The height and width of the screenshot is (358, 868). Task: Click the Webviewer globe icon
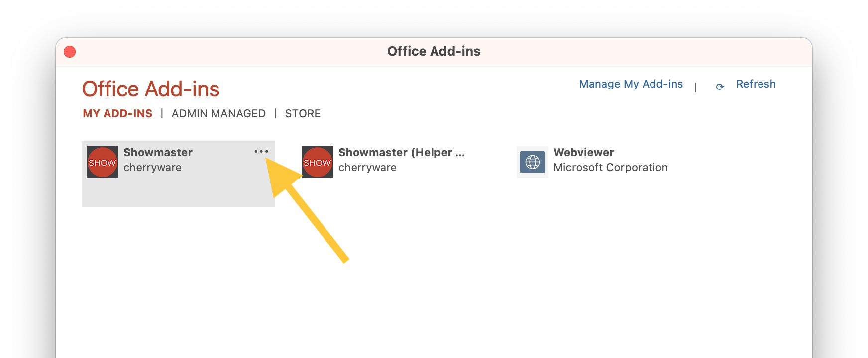coord(533,162)
